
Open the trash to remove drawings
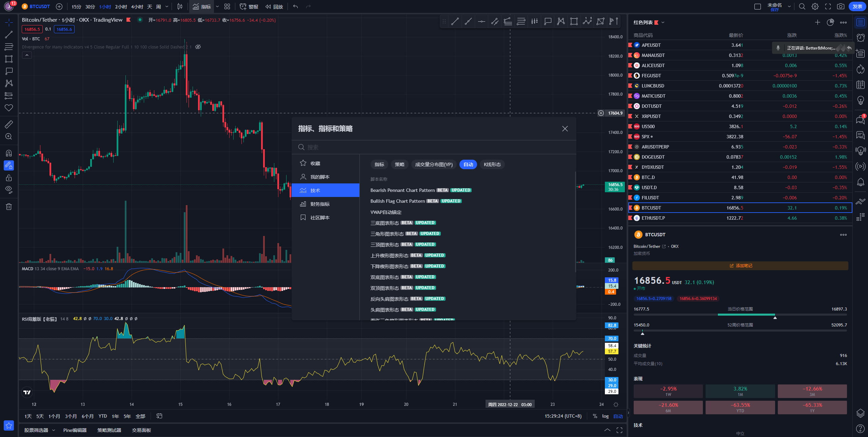tap(9, 206)
